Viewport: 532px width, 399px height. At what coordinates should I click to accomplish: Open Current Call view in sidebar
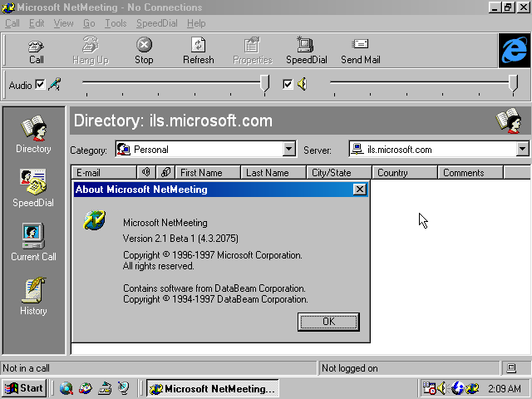tap(33, 242)
